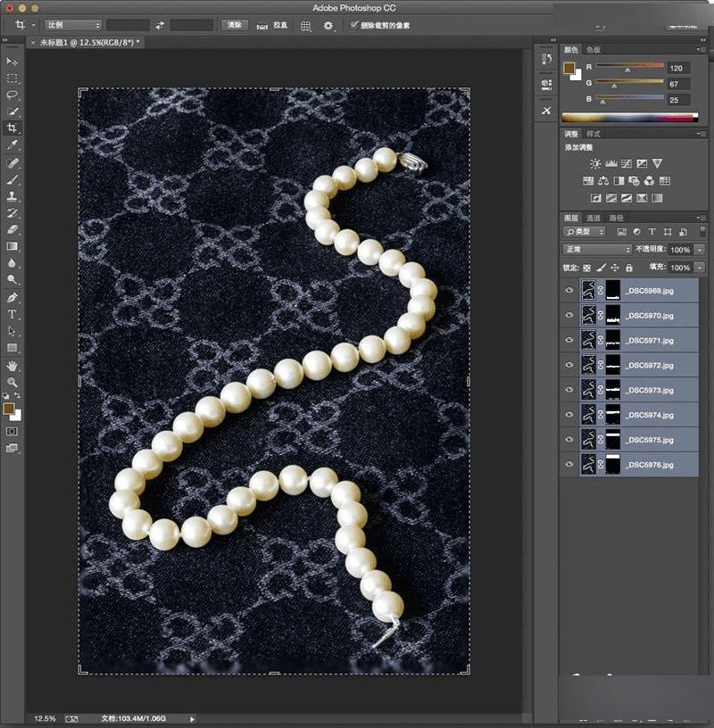The width and height of the screenshot is (714, 728).
Task: Select the Hand tool
Action: coord(12,365)
